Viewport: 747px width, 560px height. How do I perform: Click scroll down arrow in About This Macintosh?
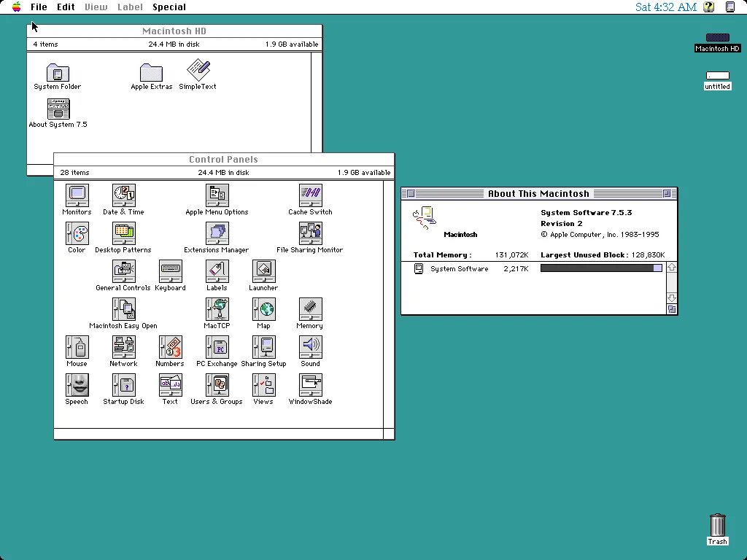click(672, 298)
